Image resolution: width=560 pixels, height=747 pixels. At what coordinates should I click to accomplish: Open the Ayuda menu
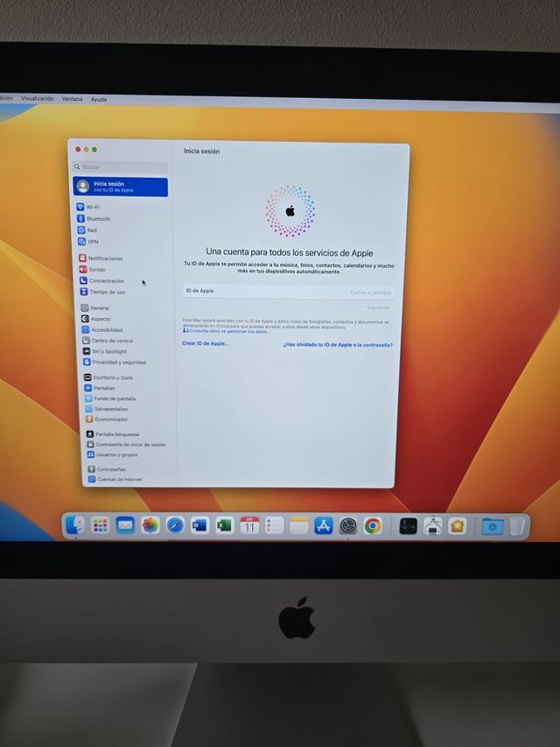coord(99,99)
